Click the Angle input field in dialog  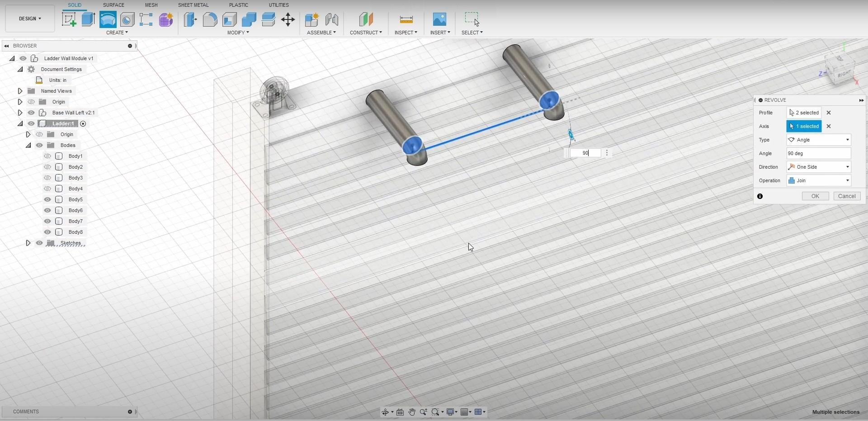(x=819, y=153)
